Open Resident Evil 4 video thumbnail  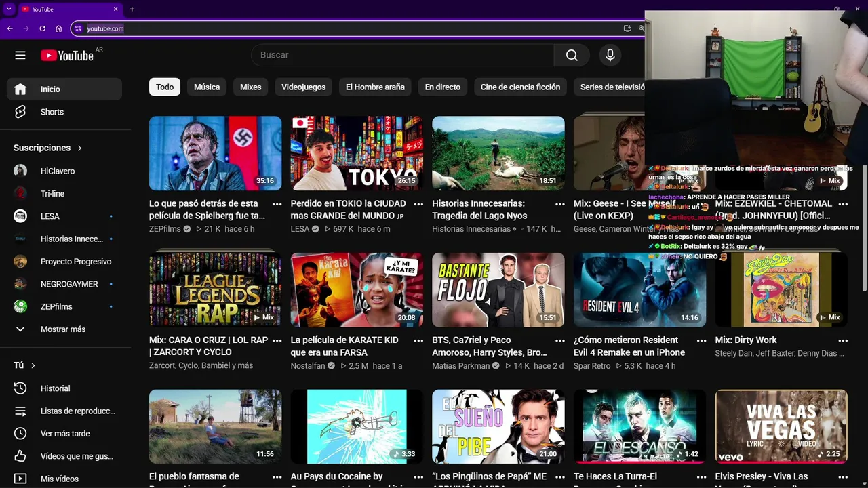point(639,290)
